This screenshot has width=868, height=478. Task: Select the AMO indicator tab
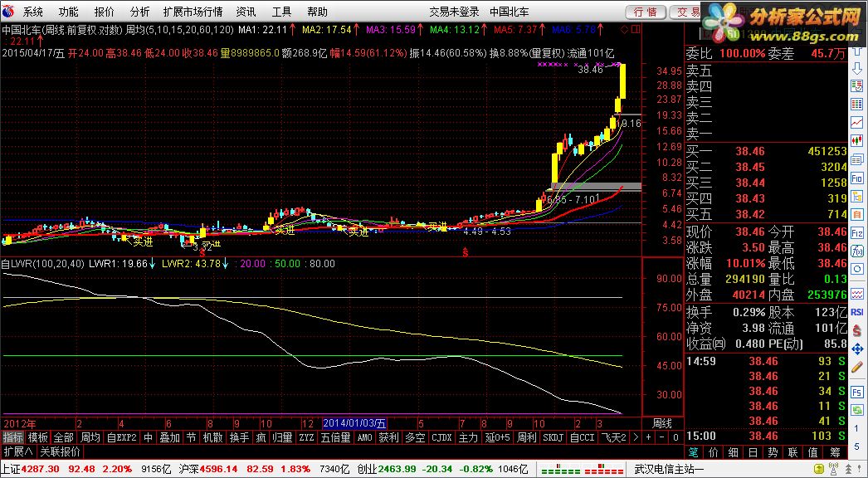coord(364,437)
